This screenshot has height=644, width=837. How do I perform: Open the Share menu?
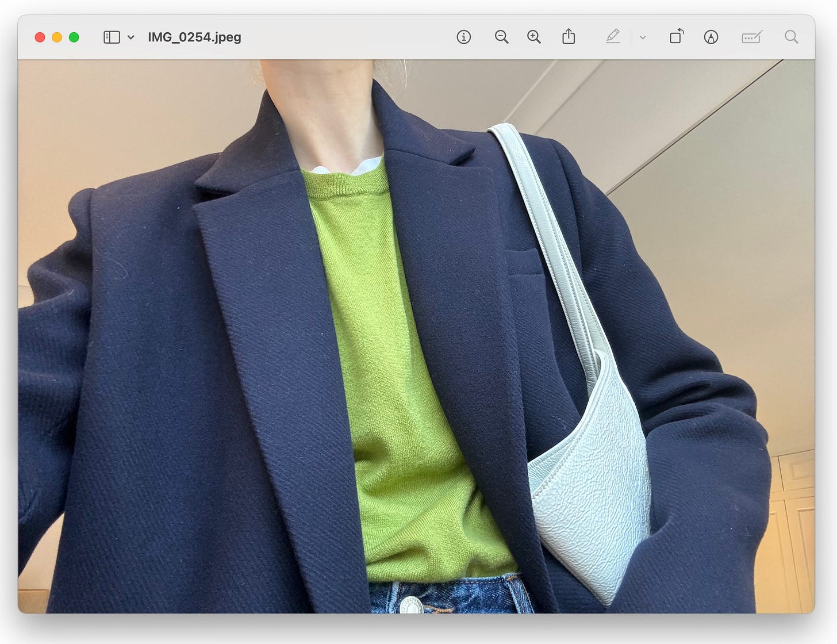click(x=569, y=37)
